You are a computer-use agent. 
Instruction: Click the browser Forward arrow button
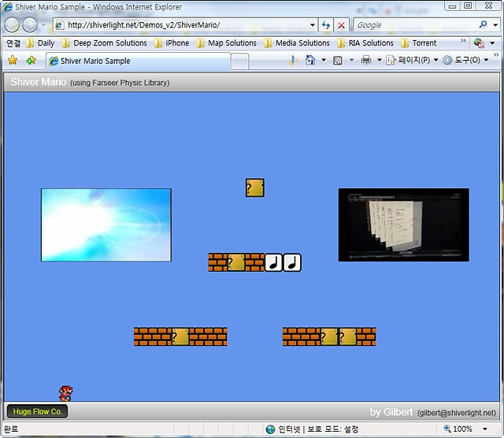(x=30, y=24)
